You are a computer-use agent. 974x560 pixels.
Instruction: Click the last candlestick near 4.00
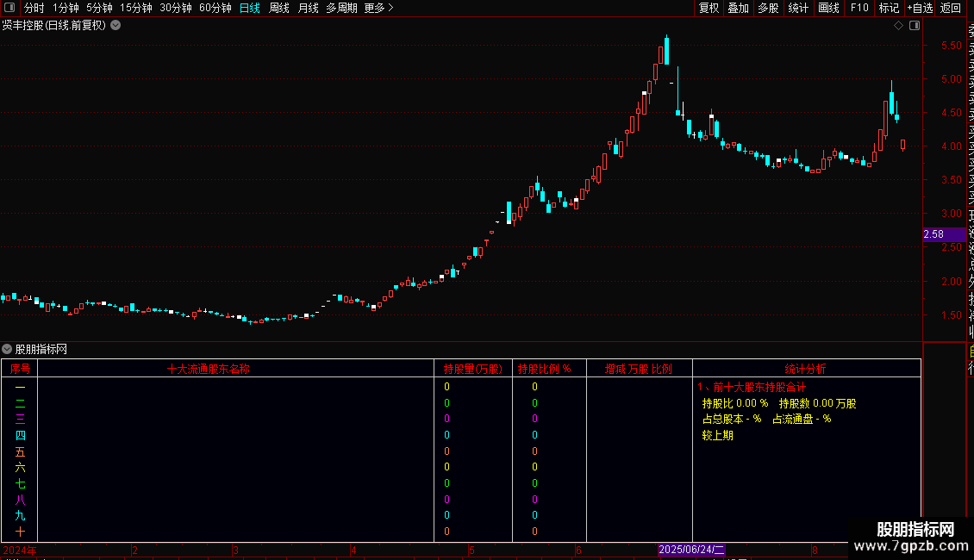pos(902,145)
